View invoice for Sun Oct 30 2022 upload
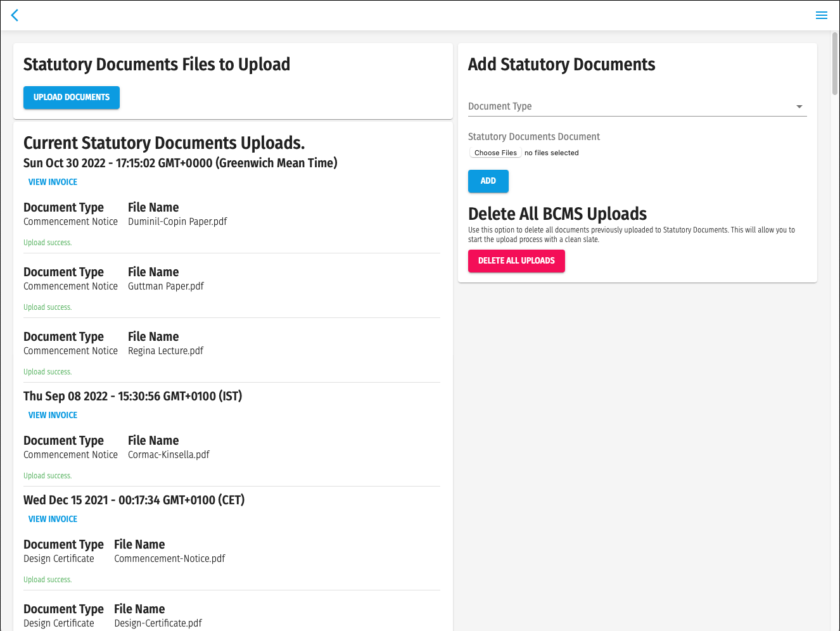Image resolution: width=840 pixels, height=631 pixels. (53, 182)
